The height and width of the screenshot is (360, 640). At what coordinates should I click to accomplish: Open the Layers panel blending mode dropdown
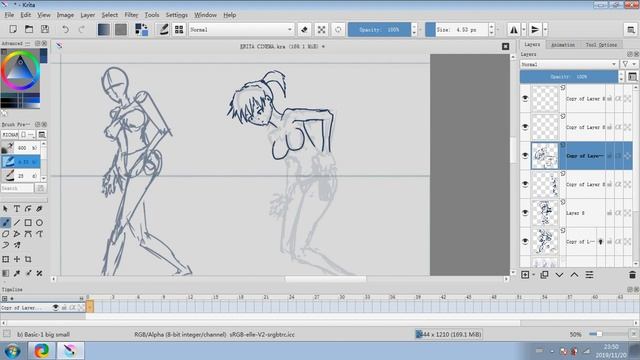pyautogui.click(x=569, y=64)
